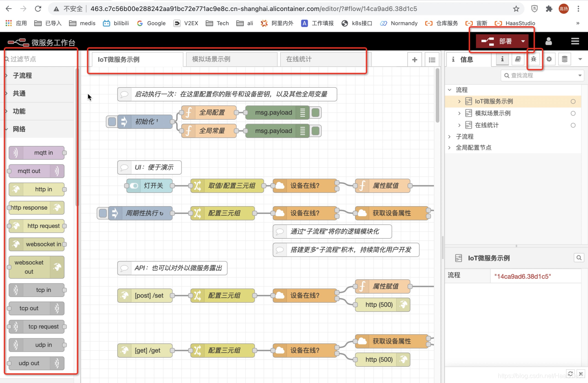Open the deploy options dropdown arrow
This screenshot has height=383, width=588.
click(523, 41)
